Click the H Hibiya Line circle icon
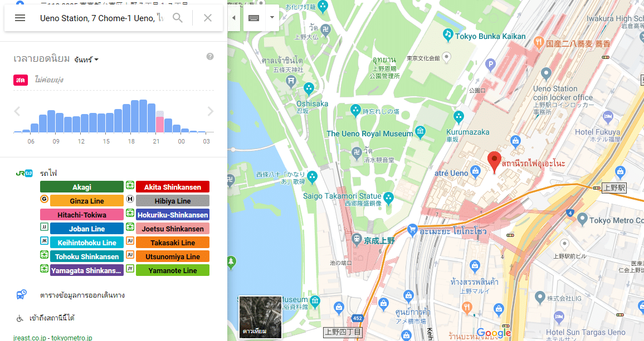The width and height of the screenshot is (644, 341). (130, 199)
